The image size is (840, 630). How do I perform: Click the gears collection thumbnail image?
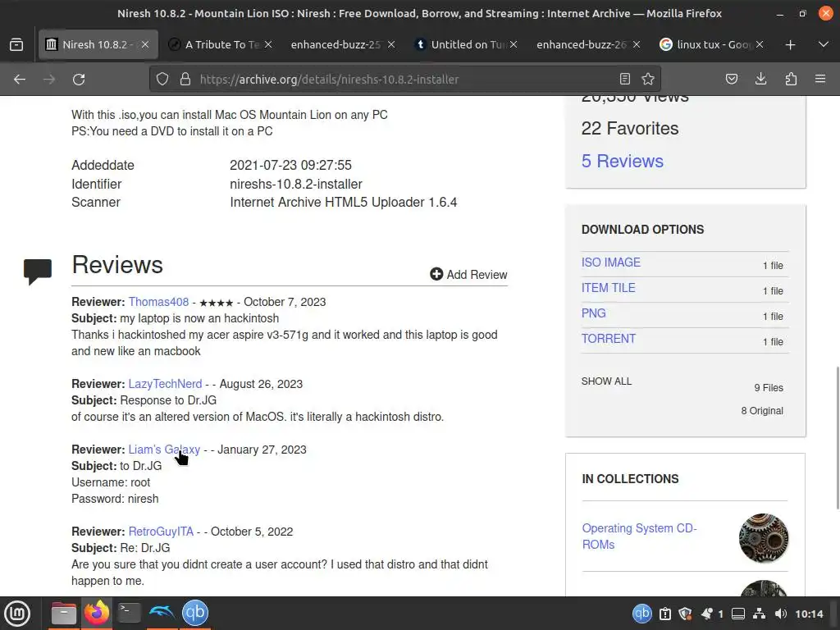(x=764, y=538)
